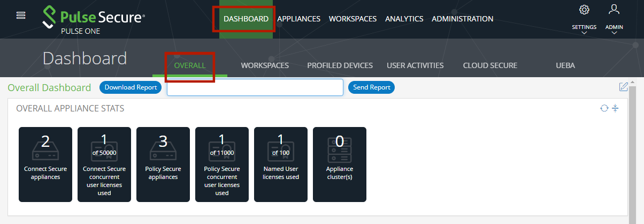Refresh the Overall Appliance Stats panel
Viewport: 644px width, 224px height.
click(604, 108)
